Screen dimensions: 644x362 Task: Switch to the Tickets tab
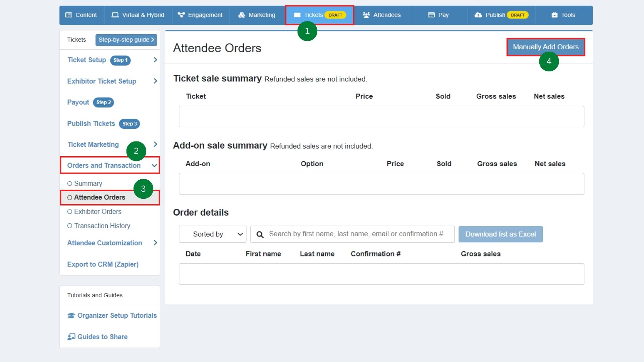[314, 15]
